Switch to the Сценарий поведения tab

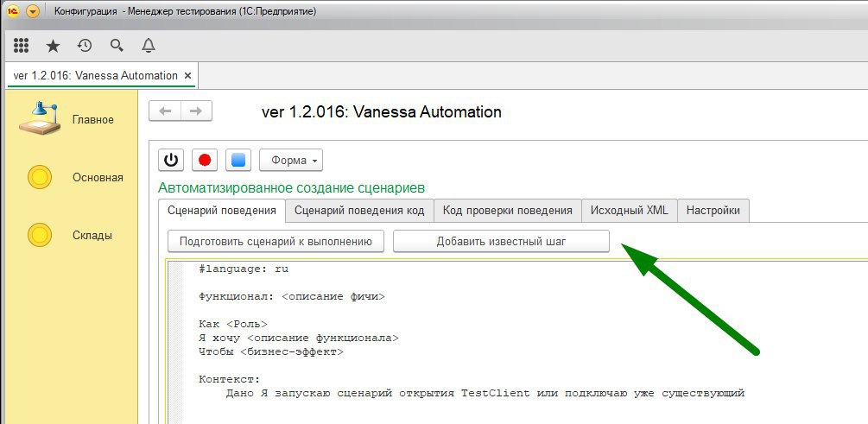(x=221, y=211)
